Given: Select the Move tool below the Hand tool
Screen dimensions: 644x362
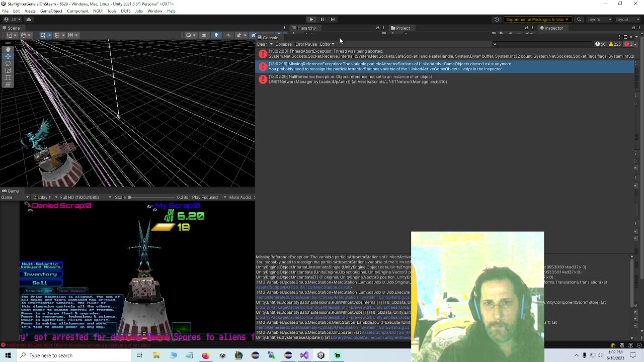Looking at the screenshot, I should (8, 55).
